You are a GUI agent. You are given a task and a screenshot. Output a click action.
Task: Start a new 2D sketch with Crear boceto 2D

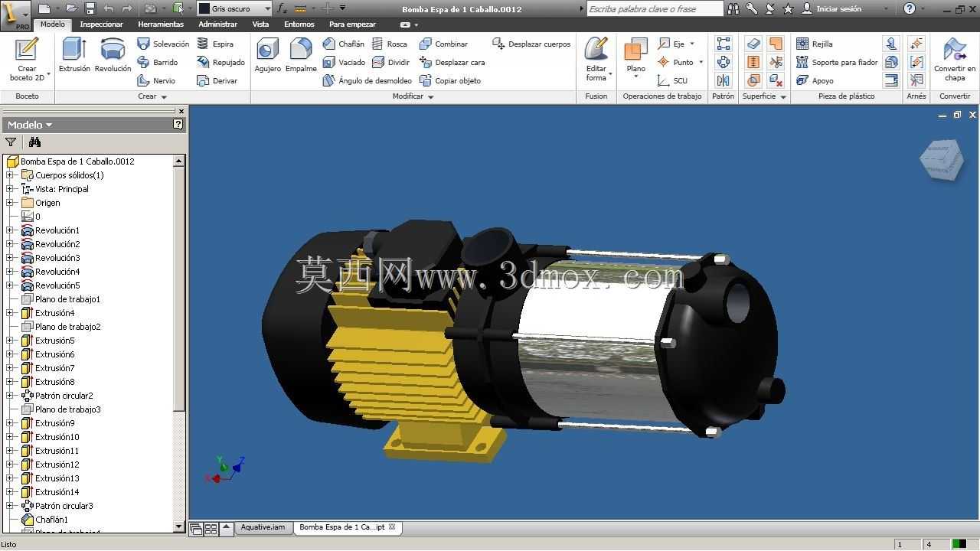27,60
